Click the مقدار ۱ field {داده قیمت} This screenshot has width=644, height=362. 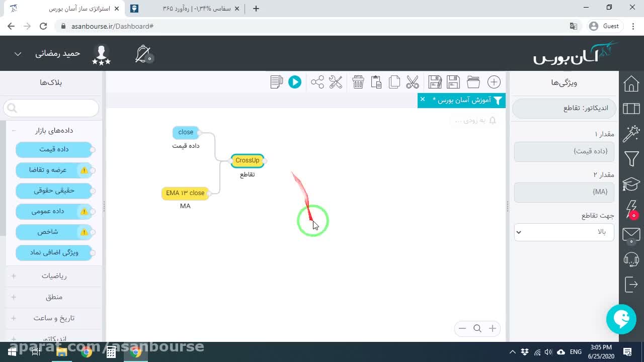[564, 151]
